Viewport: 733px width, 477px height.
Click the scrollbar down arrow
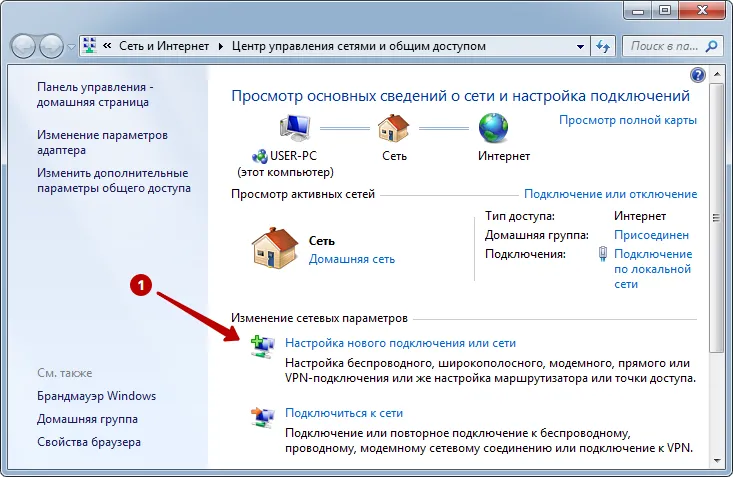click(x=717, y=461)
